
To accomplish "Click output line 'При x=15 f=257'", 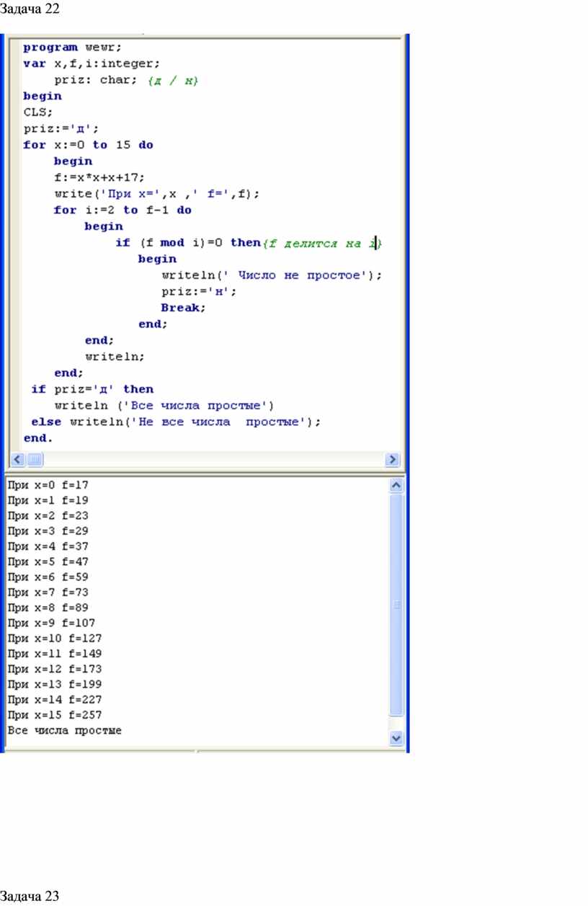I will pos(54,715).
